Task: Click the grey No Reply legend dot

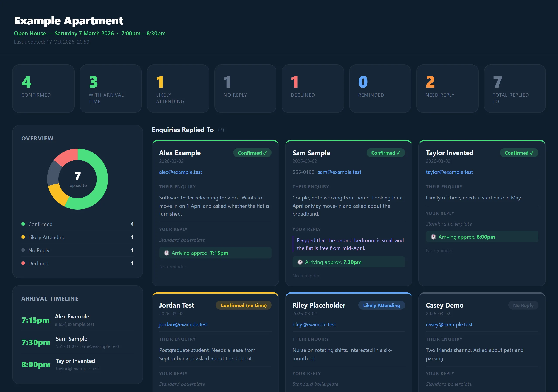Action: point(23,250)
